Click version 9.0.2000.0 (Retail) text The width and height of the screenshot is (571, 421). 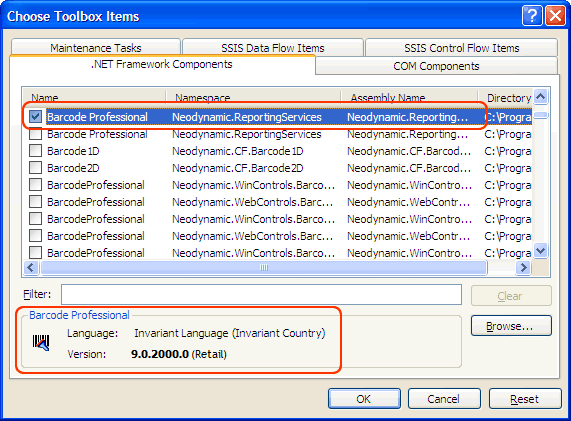click(x=179, y=354)
